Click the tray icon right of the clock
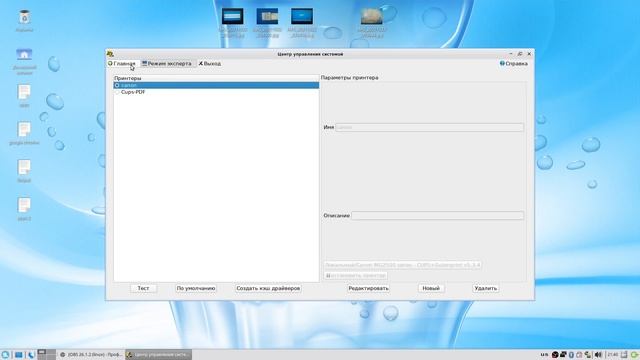The height and width of the screenshot is (360, 640). pyautogui.click(x=624, y=355)
